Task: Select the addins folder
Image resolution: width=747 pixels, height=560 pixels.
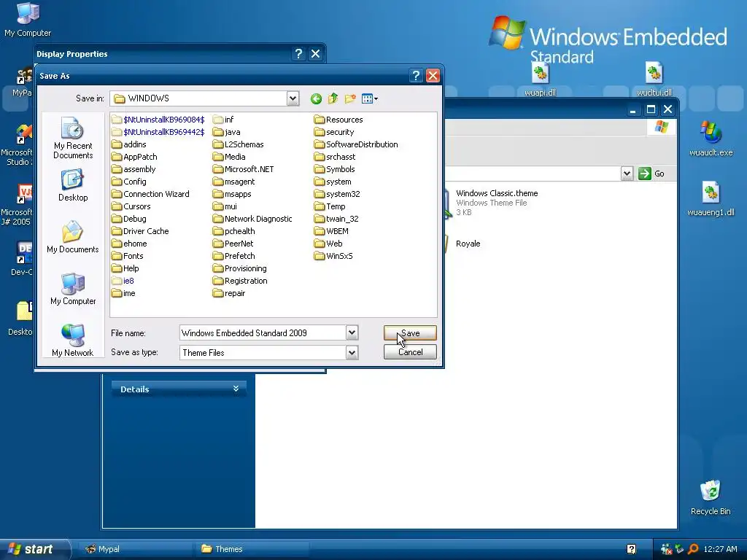Action: (128, 144)
